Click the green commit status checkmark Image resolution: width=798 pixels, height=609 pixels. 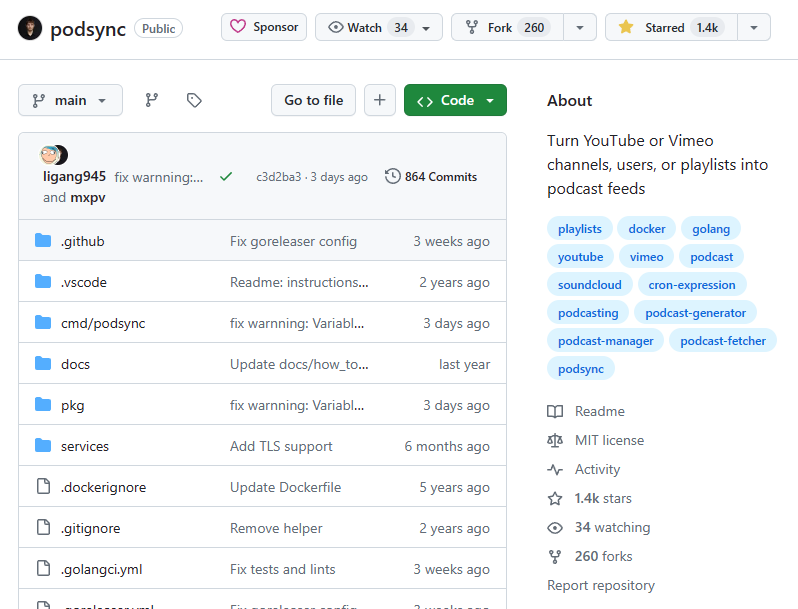click(x=226, y=177)
